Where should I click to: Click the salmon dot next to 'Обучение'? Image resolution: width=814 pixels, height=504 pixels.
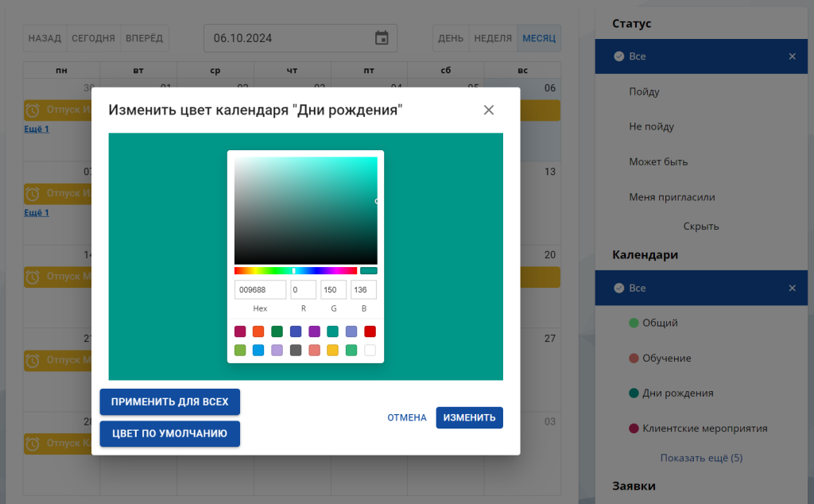634,359
